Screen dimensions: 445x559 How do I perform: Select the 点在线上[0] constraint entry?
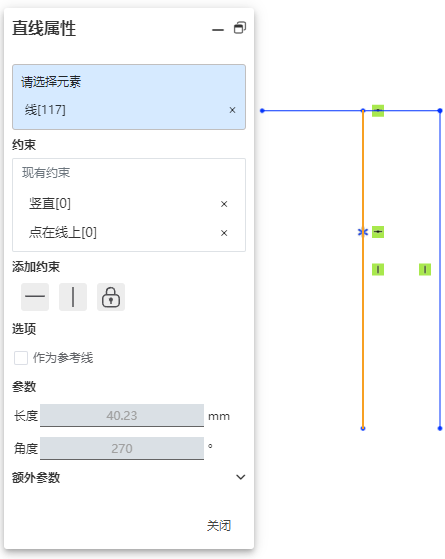(63, 232)
